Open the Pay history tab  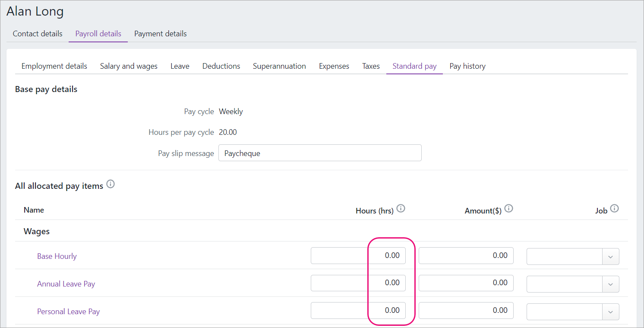pyautogui.click(x=467, y=66)
